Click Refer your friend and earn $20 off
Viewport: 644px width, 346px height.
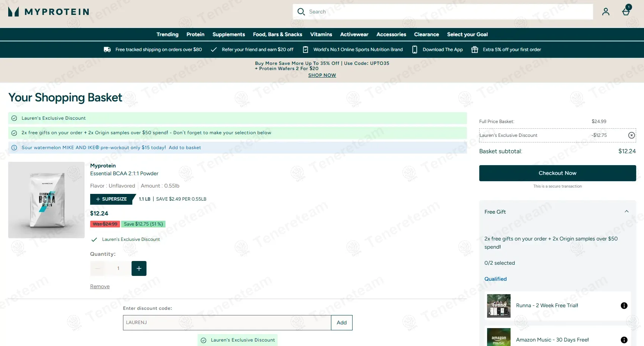[258, 50]
